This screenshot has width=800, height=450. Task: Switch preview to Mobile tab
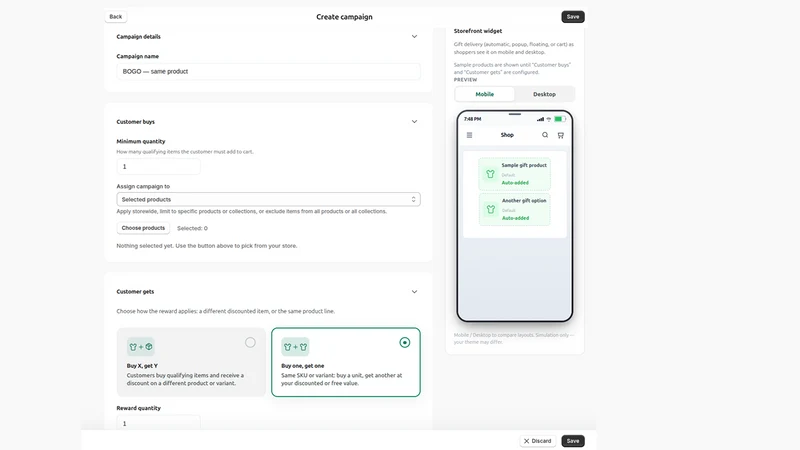(485, 94)
